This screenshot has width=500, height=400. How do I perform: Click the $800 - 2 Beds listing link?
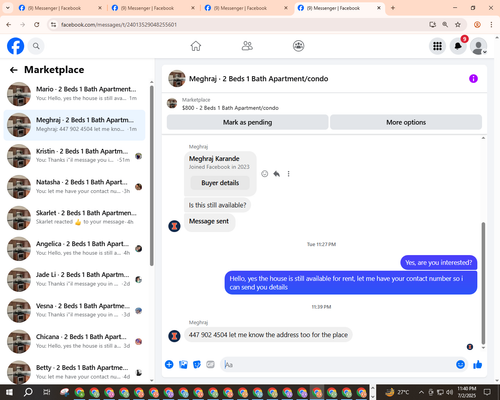[x=230, y=108]
